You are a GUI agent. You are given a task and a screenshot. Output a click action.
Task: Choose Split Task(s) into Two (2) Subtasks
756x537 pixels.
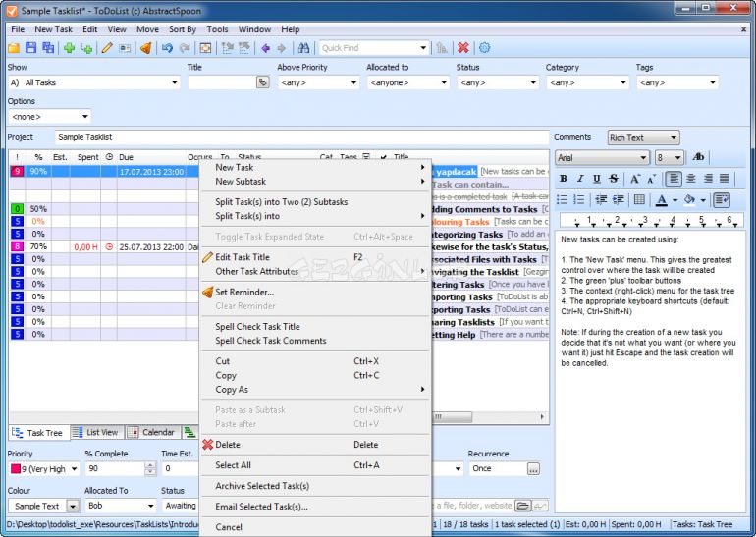(x=281, y=202)
